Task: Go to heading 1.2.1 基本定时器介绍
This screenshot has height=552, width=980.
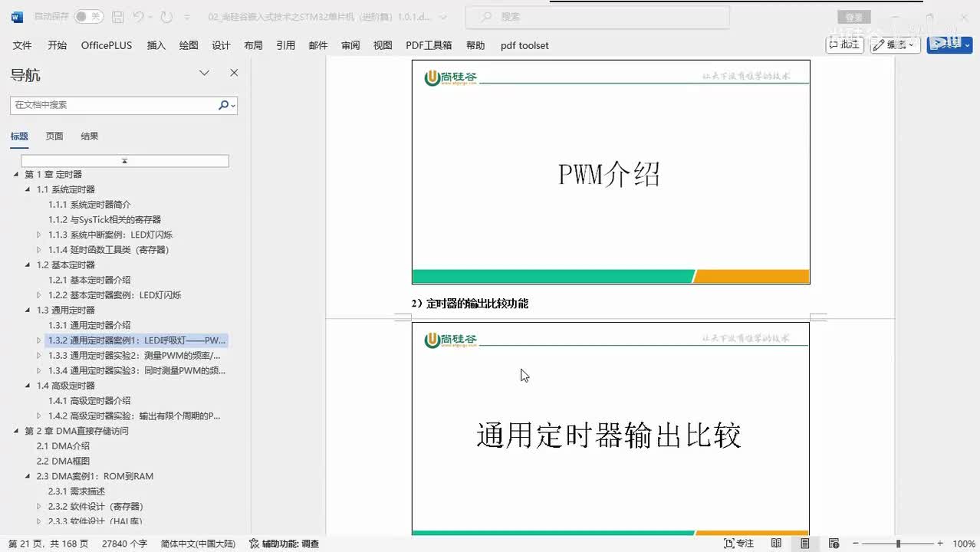Action: [90, 280]
